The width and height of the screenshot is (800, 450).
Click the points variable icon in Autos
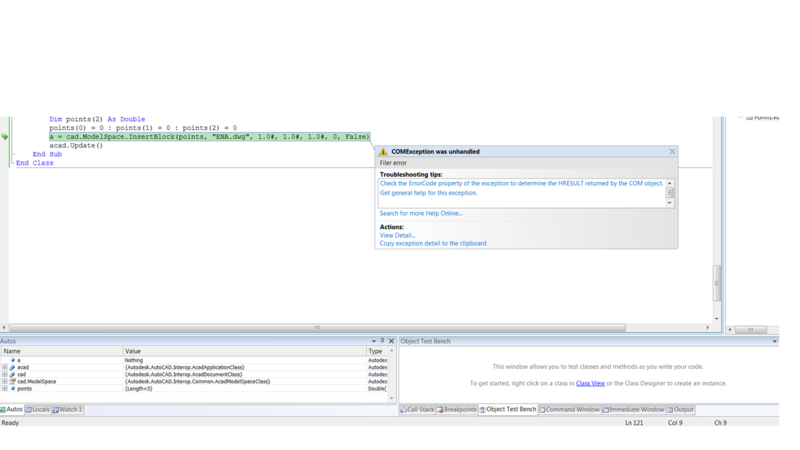tap(13, 389)
